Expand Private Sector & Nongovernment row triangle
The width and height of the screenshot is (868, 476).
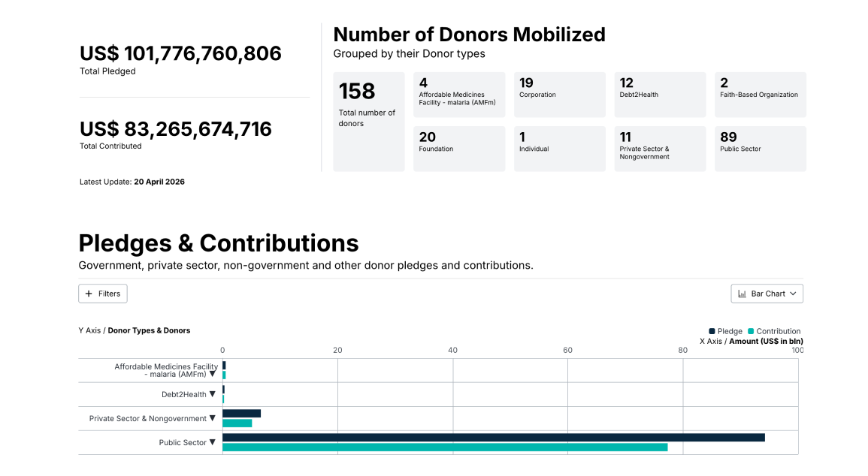point(213,418)
